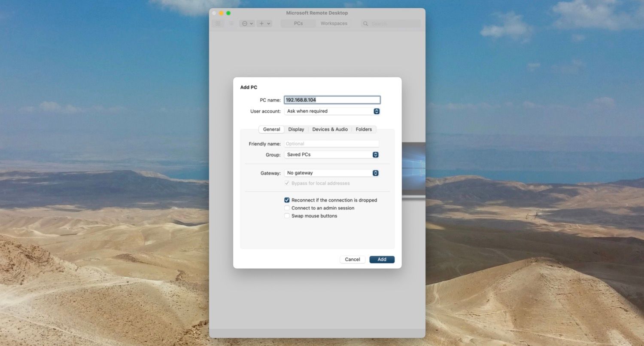
Task: Enable Connect to an admin session
Action: (x=287, y=208)
